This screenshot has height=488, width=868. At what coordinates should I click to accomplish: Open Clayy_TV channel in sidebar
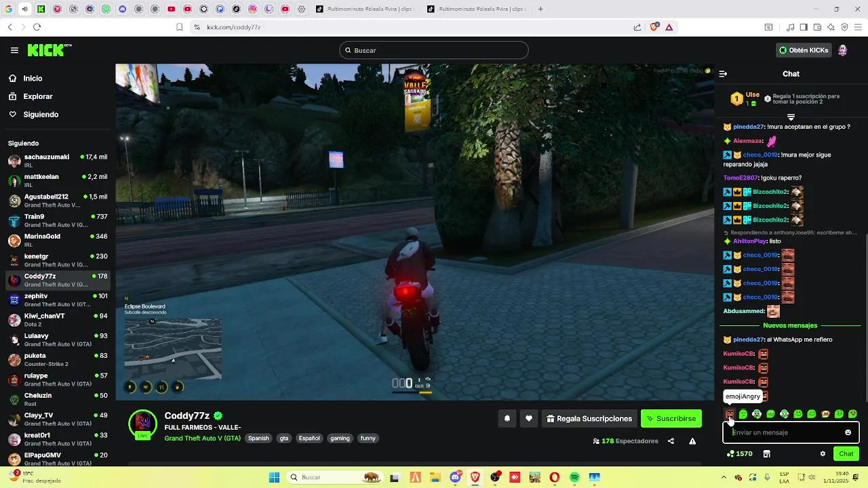(58, 419)
